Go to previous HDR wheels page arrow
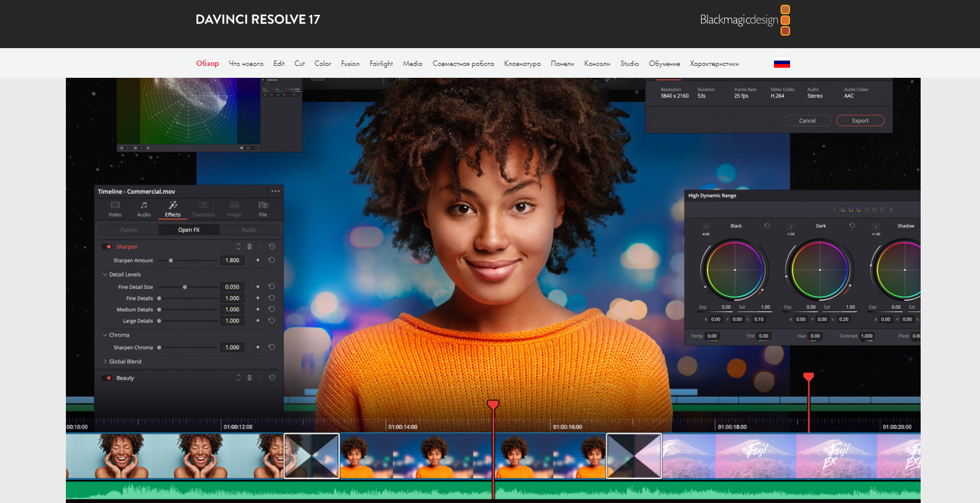The height and width of the screenshot is (503, 980). pos(834,210)
